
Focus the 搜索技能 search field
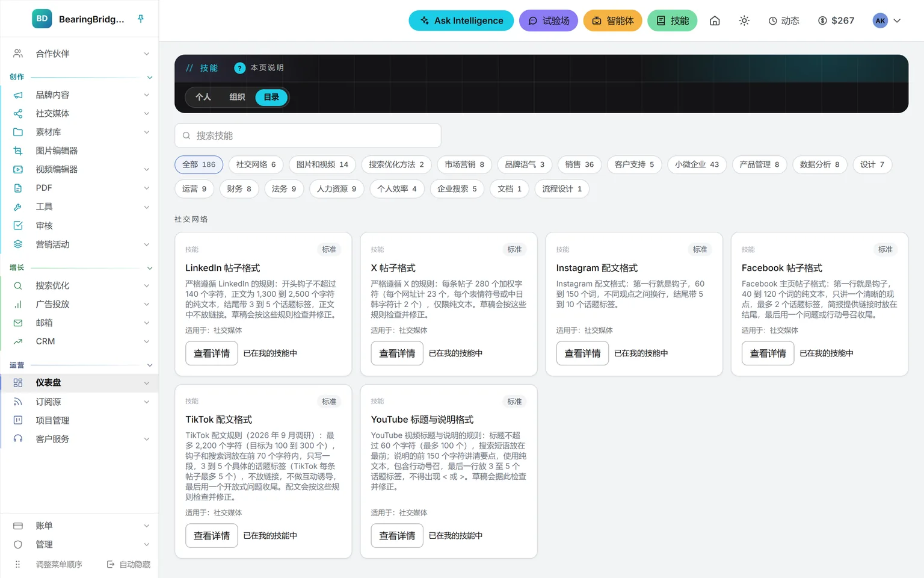308,135
